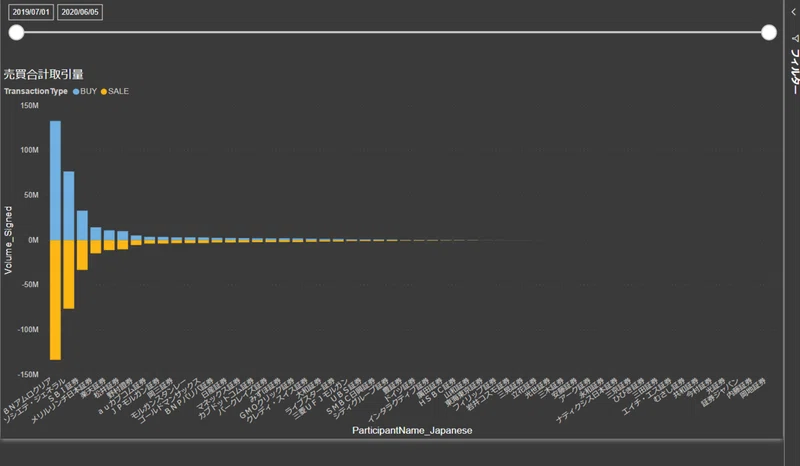
Task: Click the left handle of the date slider
Action: (x=16, y=32)
